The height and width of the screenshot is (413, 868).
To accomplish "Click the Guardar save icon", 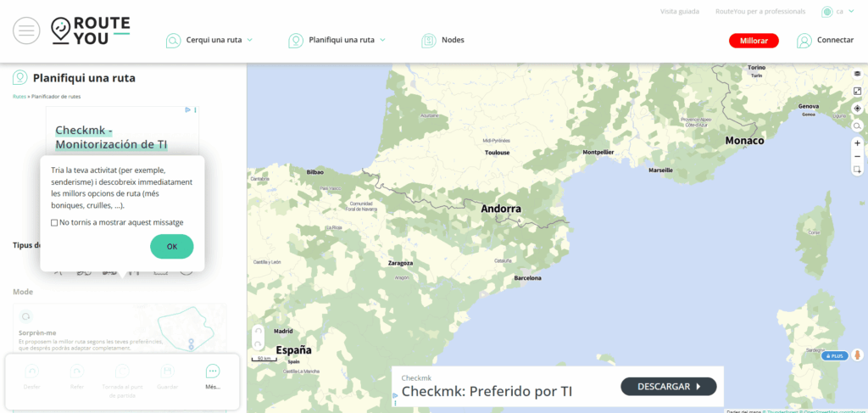I will 167,371.
